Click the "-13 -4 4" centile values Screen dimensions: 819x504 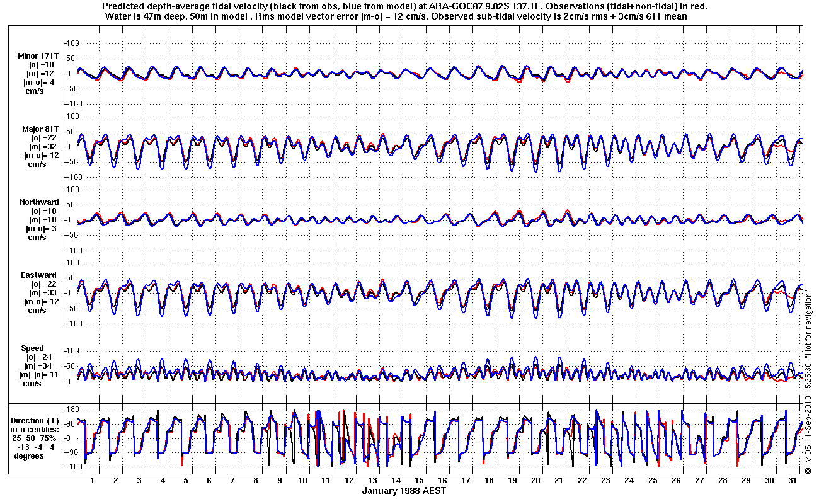pos(37,447)
